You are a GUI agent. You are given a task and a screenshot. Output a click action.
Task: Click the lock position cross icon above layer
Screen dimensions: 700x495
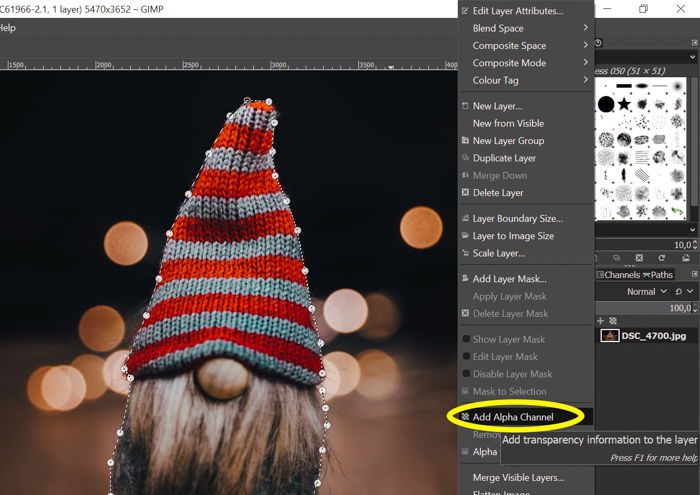[x=601, y=320]
